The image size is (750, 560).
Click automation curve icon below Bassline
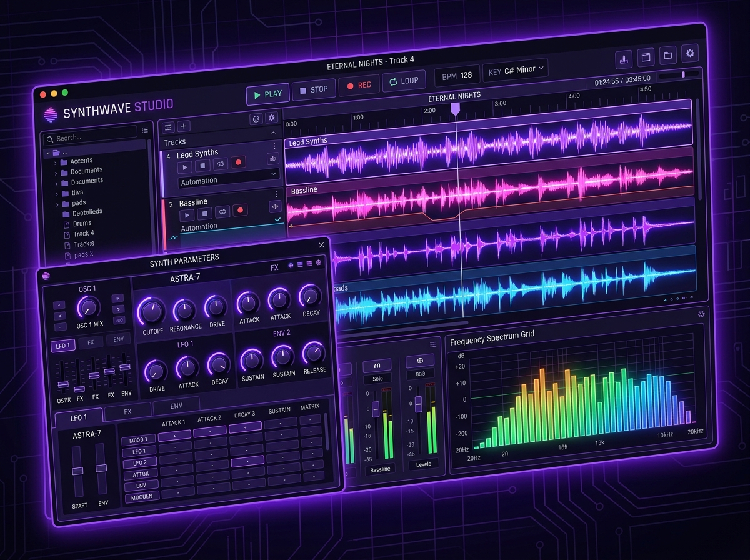point(173,238)
